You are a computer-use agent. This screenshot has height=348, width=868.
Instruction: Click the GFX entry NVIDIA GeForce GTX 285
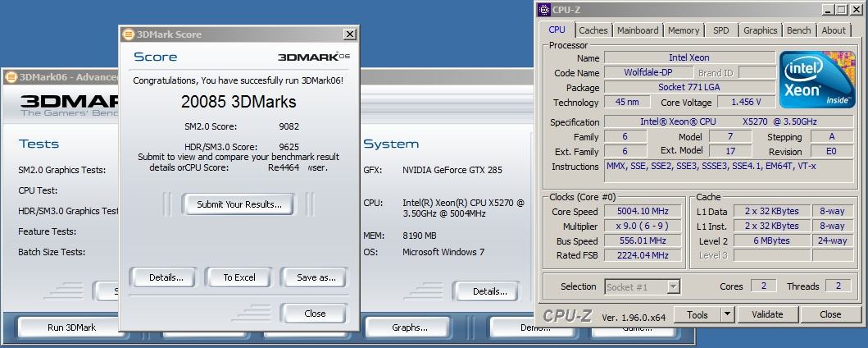click(x=452, y=170)
